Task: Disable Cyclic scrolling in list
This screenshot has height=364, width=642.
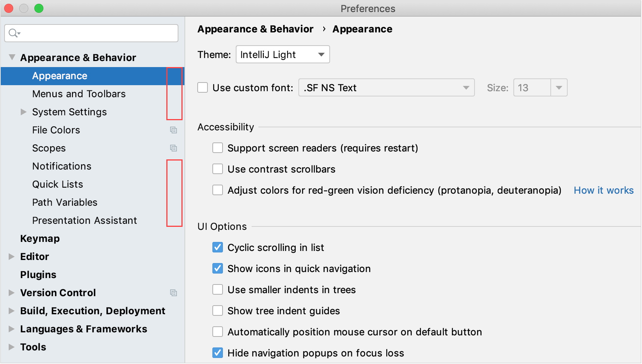Action: click(218, 247)
